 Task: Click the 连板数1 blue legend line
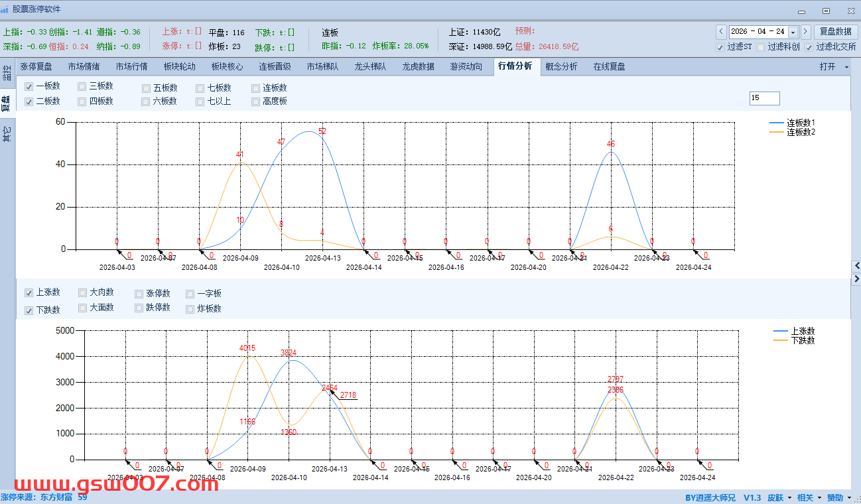tap(777, 123)
